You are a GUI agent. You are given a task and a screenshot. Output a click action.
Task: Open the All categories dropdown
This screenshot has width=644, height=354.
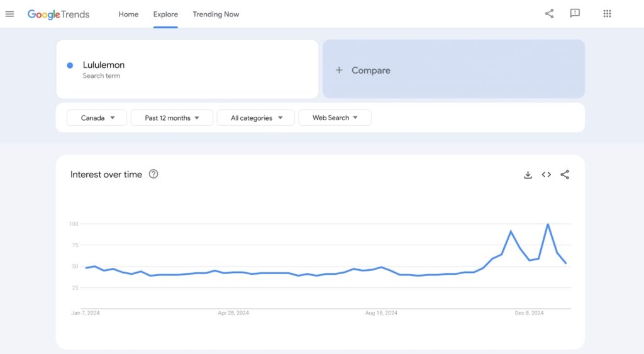[x=255, y=118]
